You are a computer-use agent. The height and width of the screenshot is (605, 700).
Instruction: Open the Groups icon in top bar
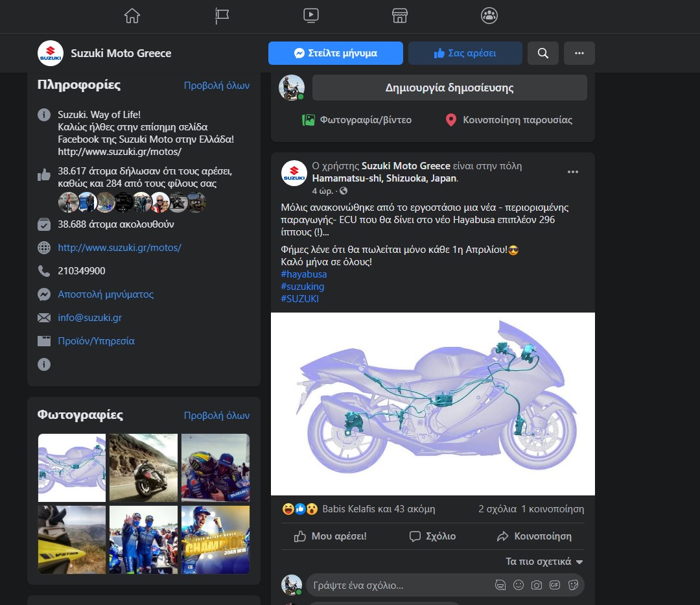pos(489,16)
